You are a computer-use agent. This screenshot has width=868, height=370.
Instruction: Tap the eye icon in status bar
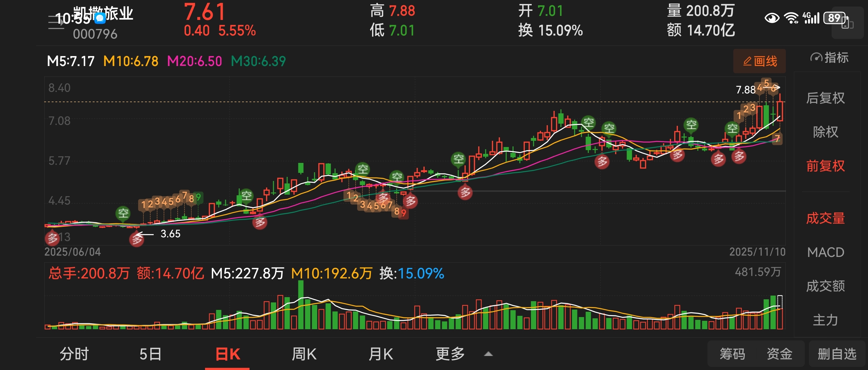point(772,18)
